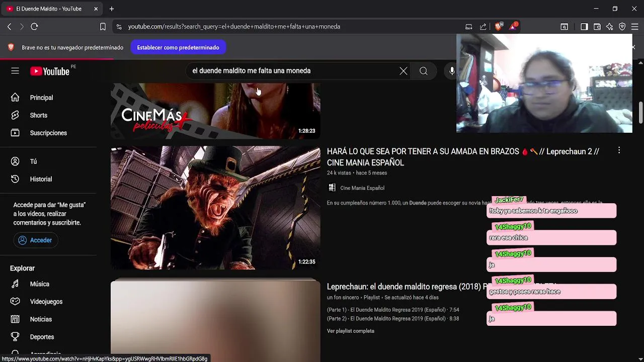
Task: Open the tab search icon in the toolbar
Action: click(x=565, y=27)
